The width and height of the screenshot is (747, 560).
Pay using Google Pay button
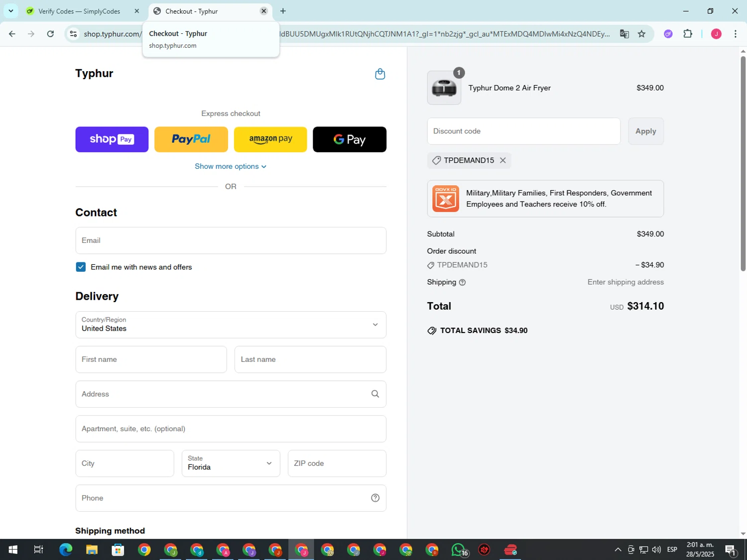tap(350, 139)
